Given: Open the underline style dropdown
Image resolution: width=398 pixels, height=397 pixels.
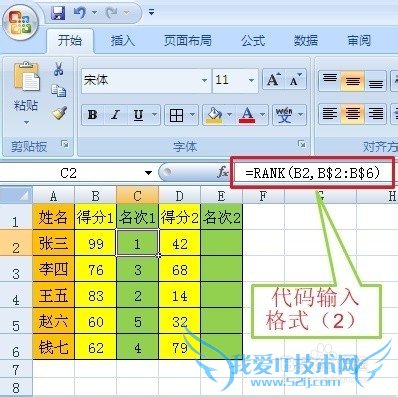Looking at the screenshot, I should click(155, 115).
